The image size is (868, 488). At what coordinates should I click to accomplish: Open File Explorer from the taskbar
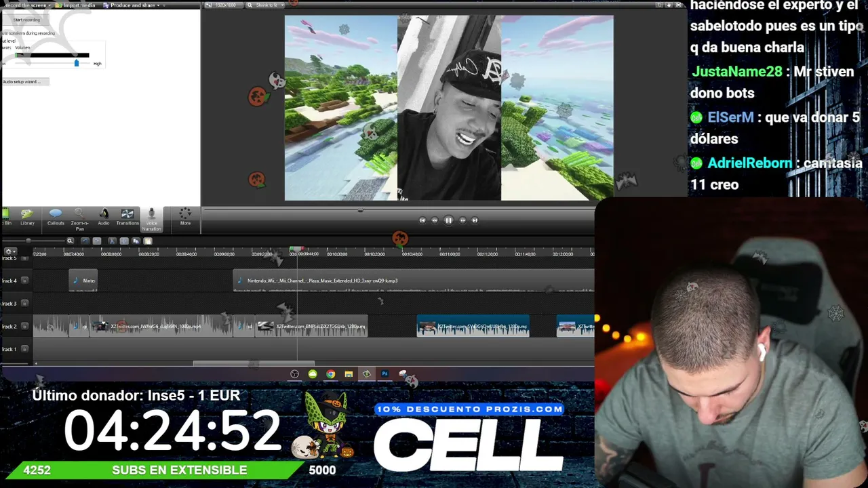point(349,374)
